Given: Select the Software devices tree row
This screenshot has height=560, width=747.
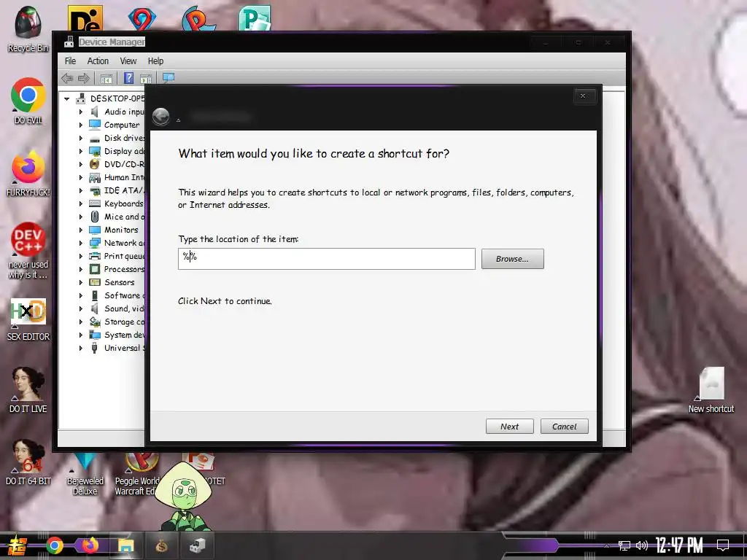Looking at the screenshot, I should pyautogui.click(x=116, y=296).
